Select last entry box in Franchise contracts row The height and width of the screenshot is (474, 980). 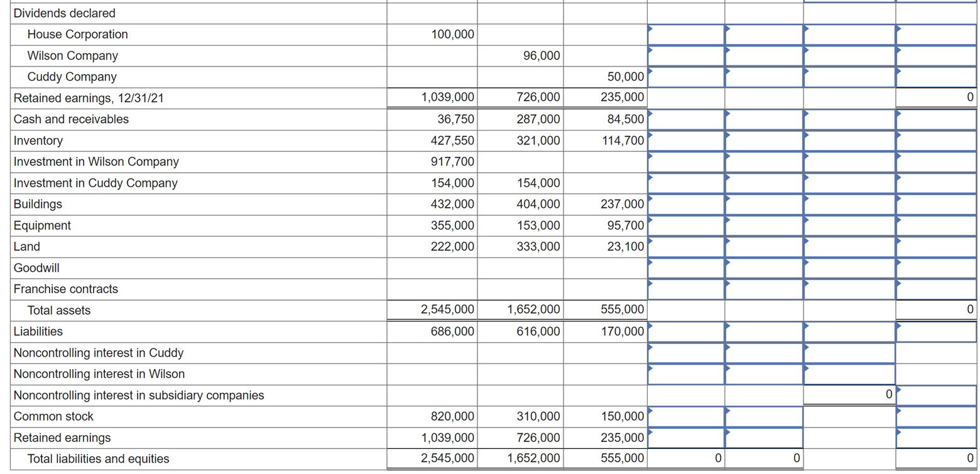(x=936, y=289)
